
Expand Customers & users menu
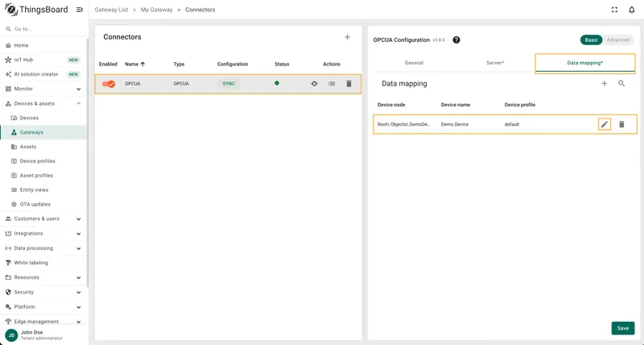point(78,218)
